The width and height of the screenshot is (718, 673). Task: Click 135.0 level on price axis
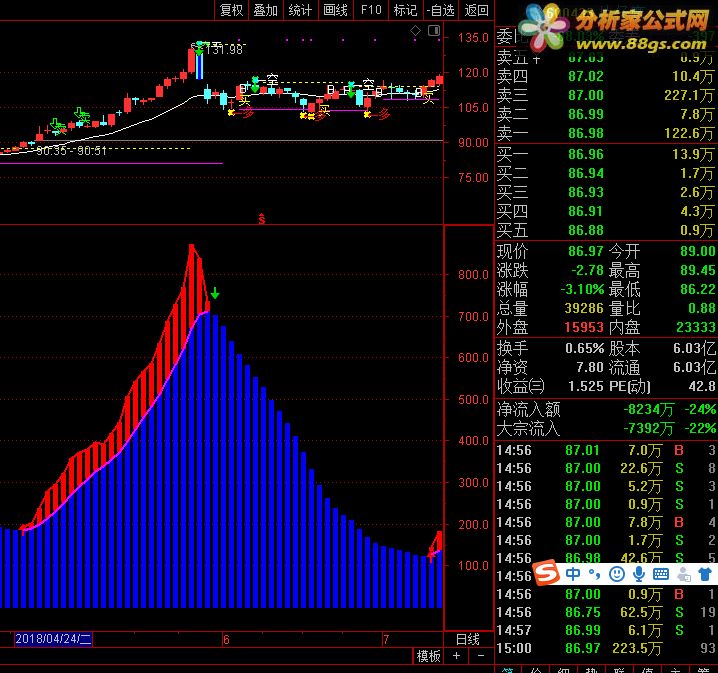pyautogui.click(x=473, y=38)
